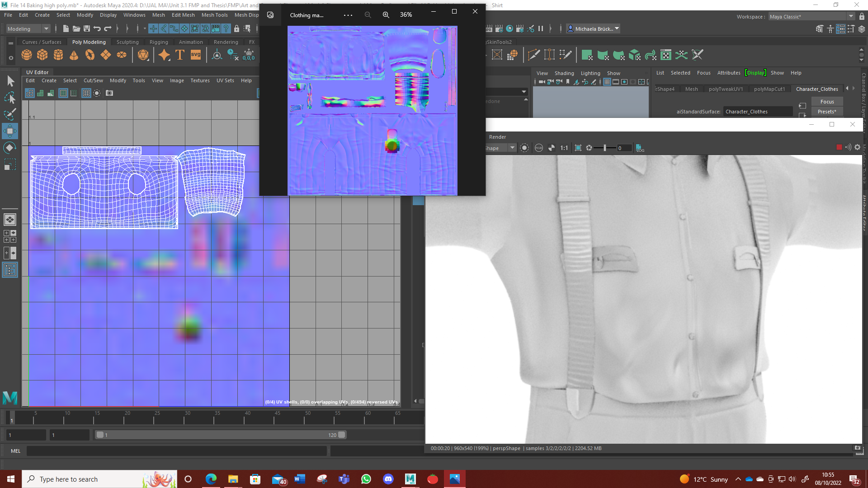This screenshot has width=868, height=488.
Task: Toggle RGB channel display in Render view
Action: click(x=538, y=148)
